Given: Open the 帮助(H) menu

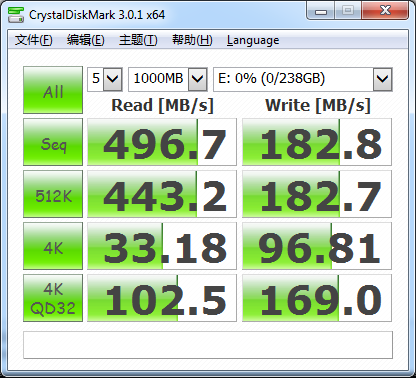Looking at the screenshot, I should [x=192, y=40].
